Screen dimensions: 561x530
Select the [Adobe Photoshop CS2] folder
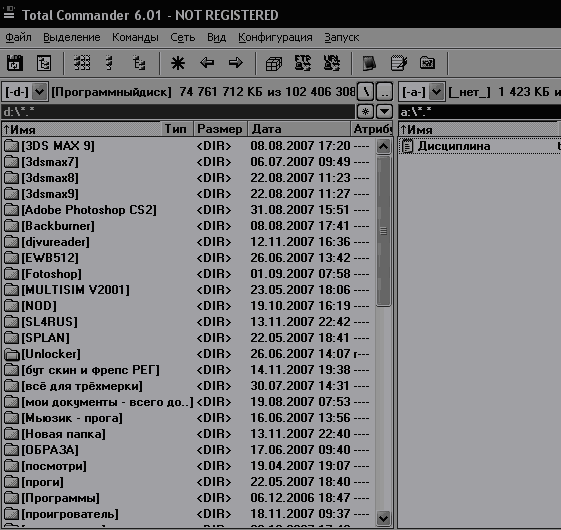(x=188, y=210)
